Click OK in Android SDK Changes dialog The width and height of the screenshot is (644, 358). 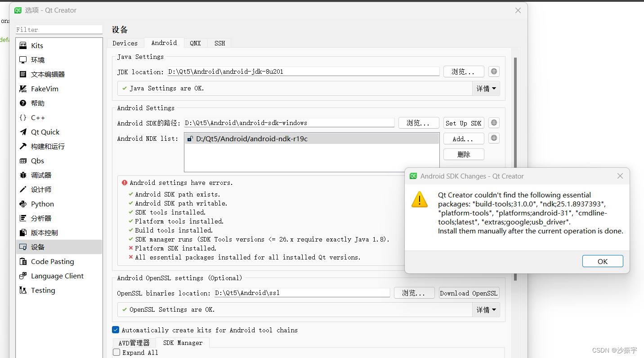[603, 261]
